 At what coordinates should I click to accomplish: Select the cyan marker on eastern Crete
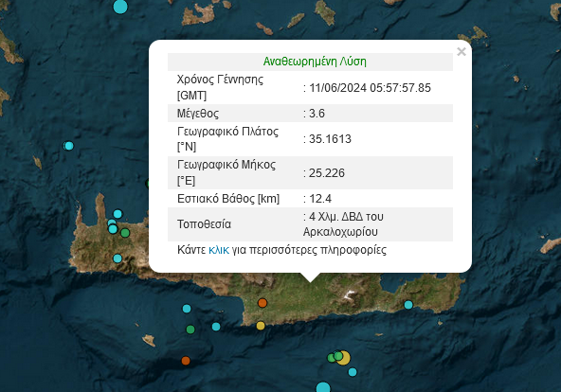[x=408, y=305]
